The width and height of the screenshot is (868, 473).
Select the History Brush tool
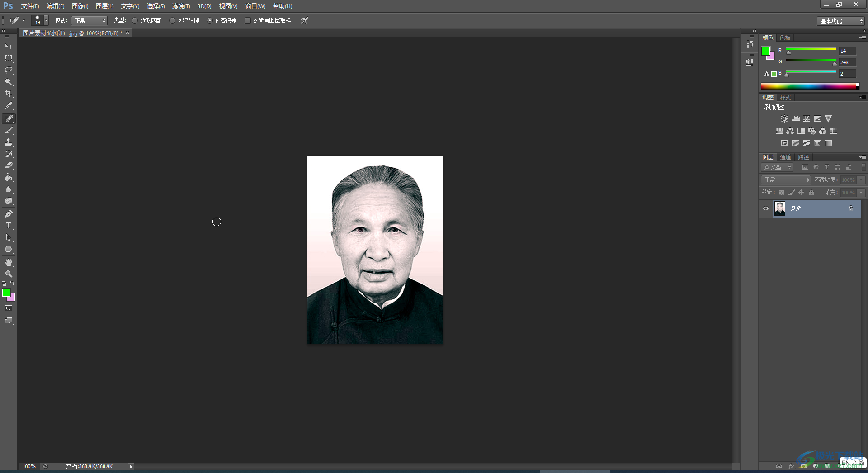coord(9,154)
